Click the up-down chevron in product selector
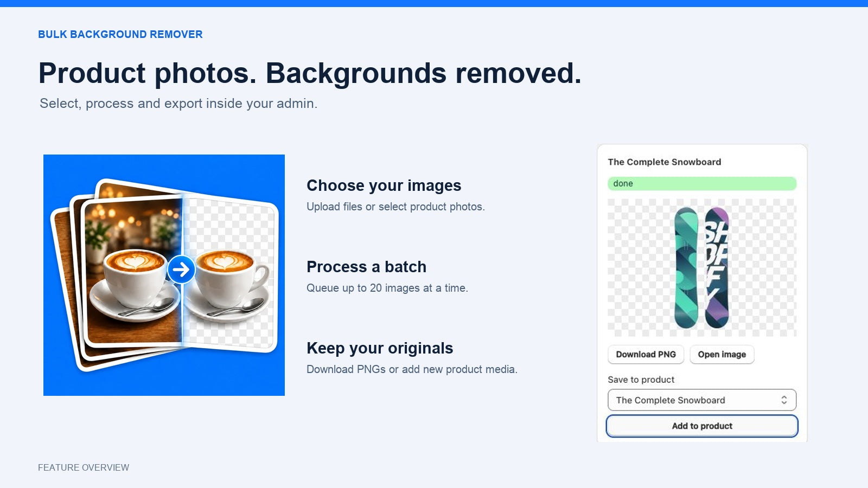 pyautogui.click(x=784, y=400)
